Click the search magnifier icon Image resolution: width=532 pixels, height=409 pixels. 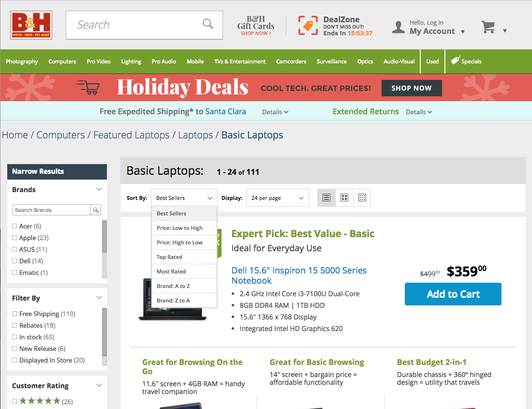207,24
